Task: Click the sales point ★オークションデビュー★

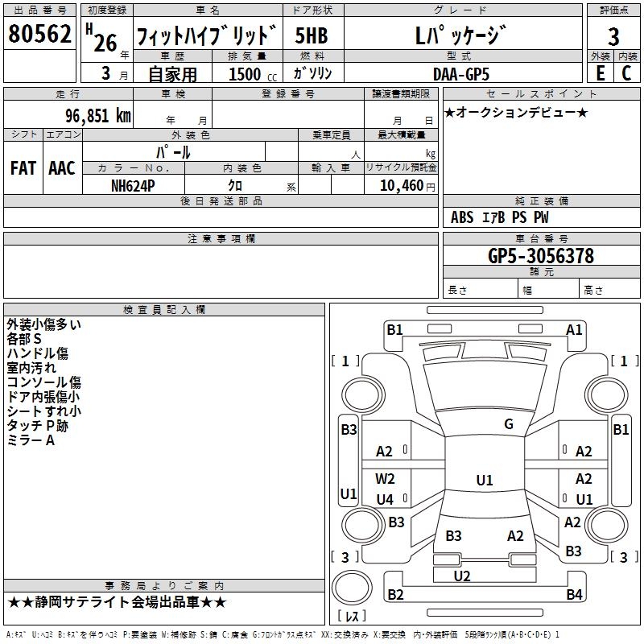Action: coord(516,113)
